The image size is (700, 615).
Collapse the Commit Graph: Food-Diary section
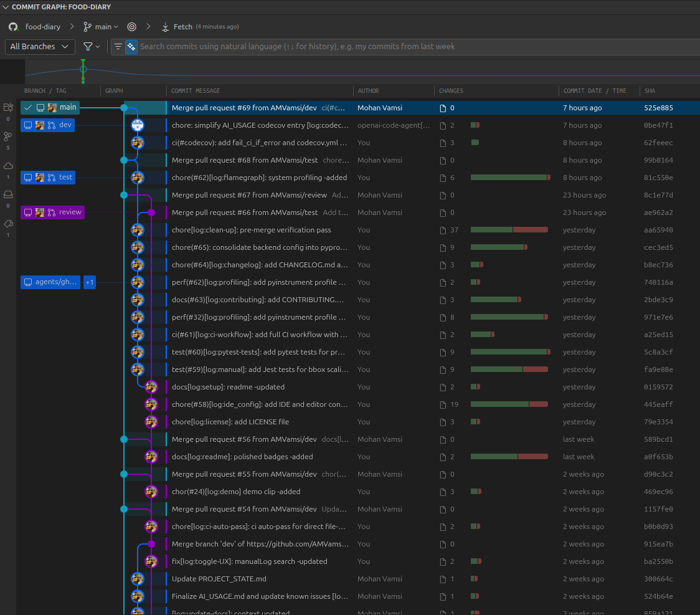tap(6, 7)
